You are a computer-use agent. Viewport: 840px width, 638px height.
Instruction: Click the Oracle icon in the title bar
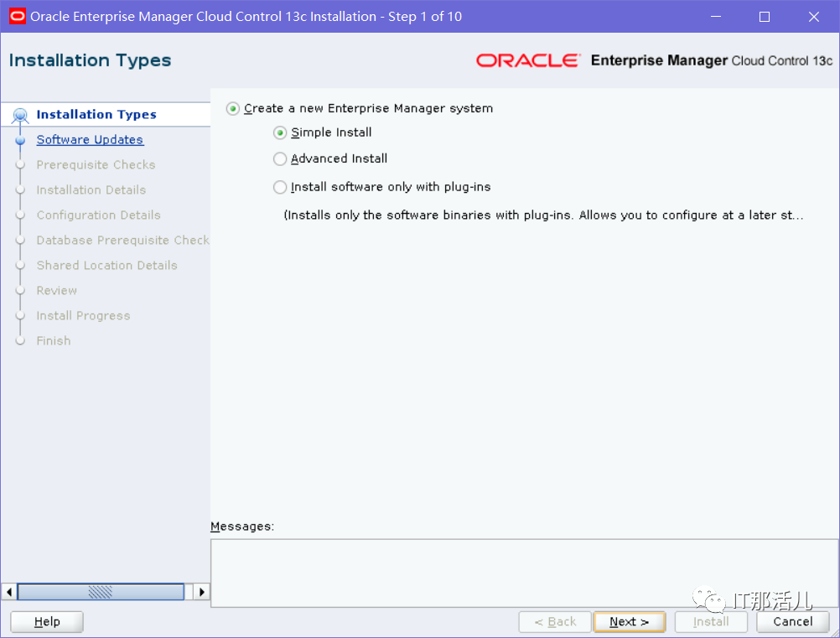17,16
